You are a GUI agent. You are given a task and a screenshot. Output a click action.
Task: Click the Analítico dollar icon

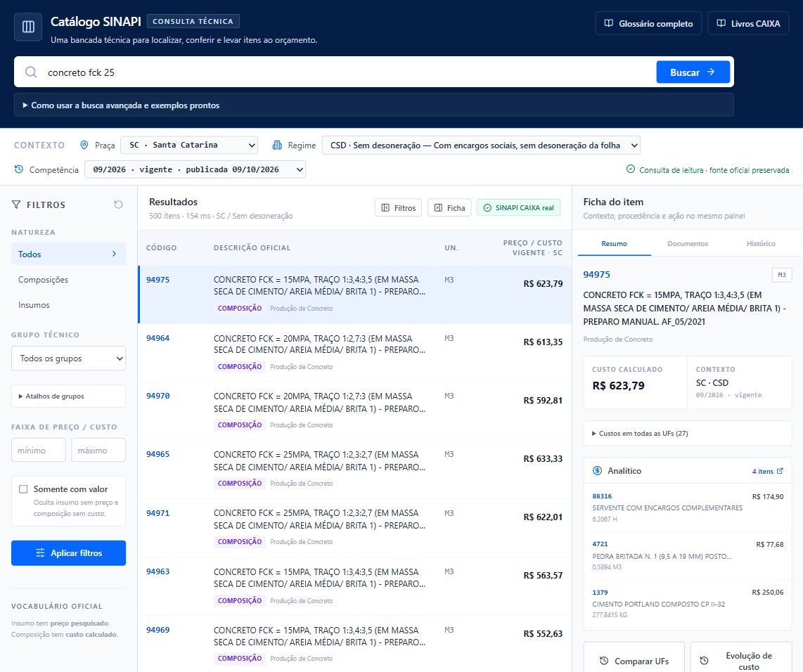click(597, 471)
